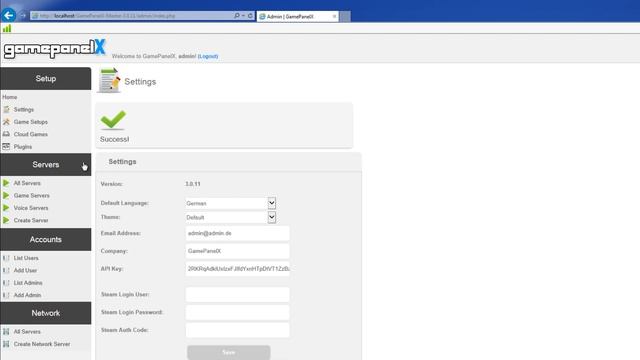
Task: Click the green signal bars favorites icon
Action: point(7,29)
